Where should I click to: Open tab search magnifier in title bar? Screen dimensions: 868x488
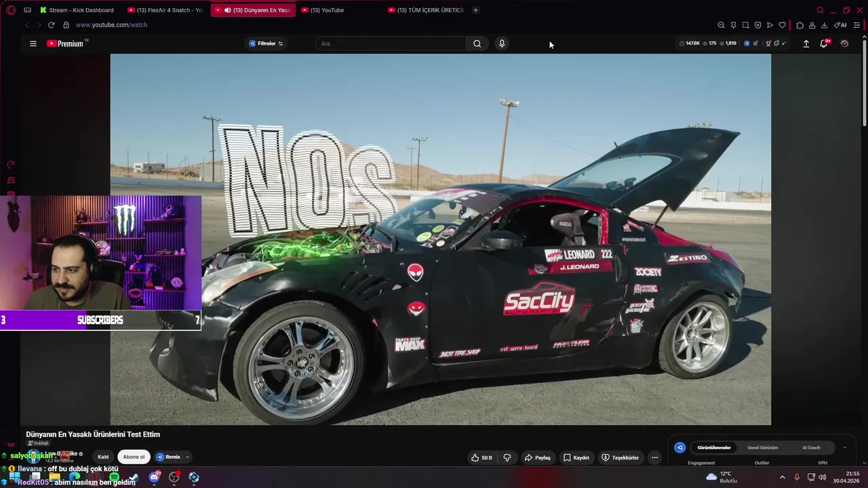[x=820, y=10]
